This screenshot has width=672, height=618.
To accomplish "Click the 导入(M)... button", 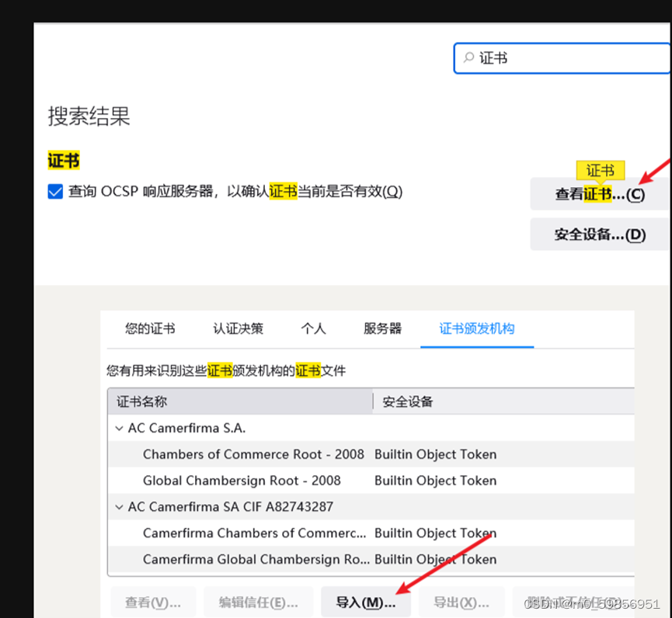I will (365, 602).
